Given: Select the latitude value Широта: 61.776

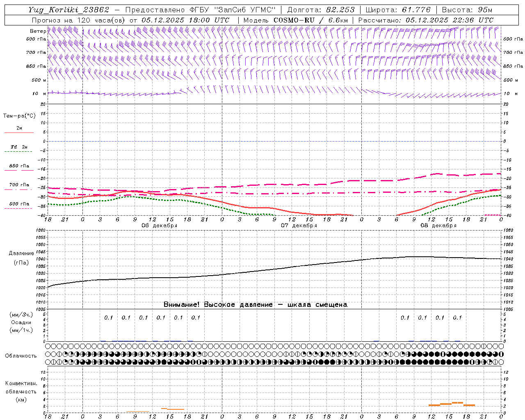Looking at the screenshot, I should click(398, 10).
